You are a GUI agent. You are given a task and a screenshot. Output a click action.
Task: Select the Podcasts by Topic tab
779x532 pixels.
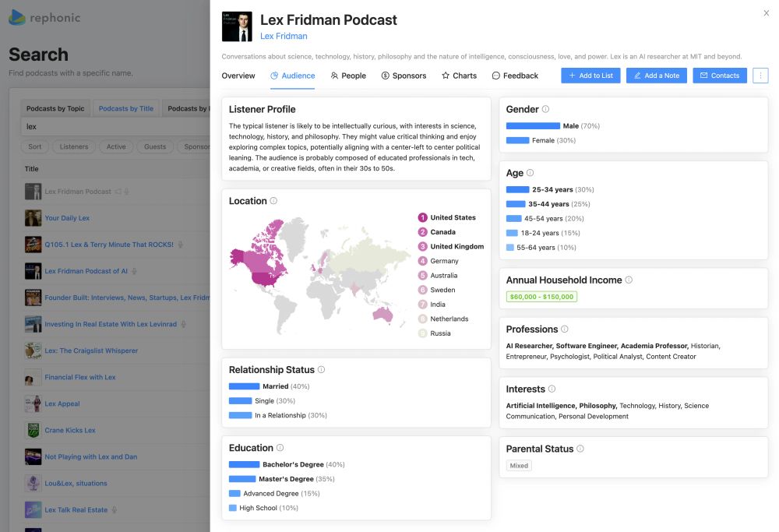pos(55,108)
